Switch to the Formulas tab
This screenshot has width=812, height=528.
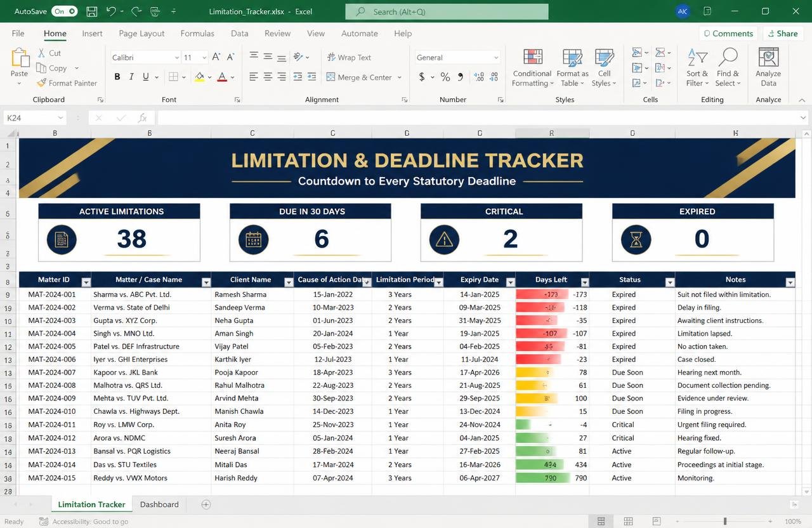point(197,34)
